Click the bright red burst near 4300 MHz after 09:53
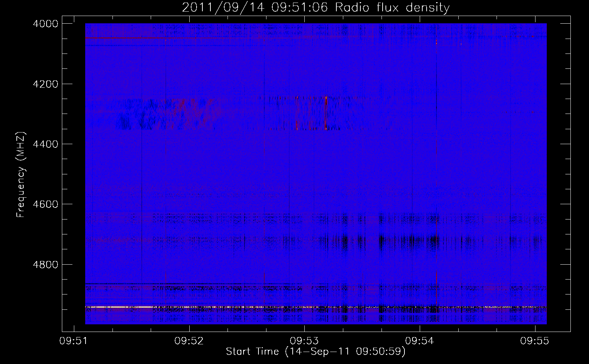The width and height of the screenshot is (589, 364). click(x=326, y=113)
